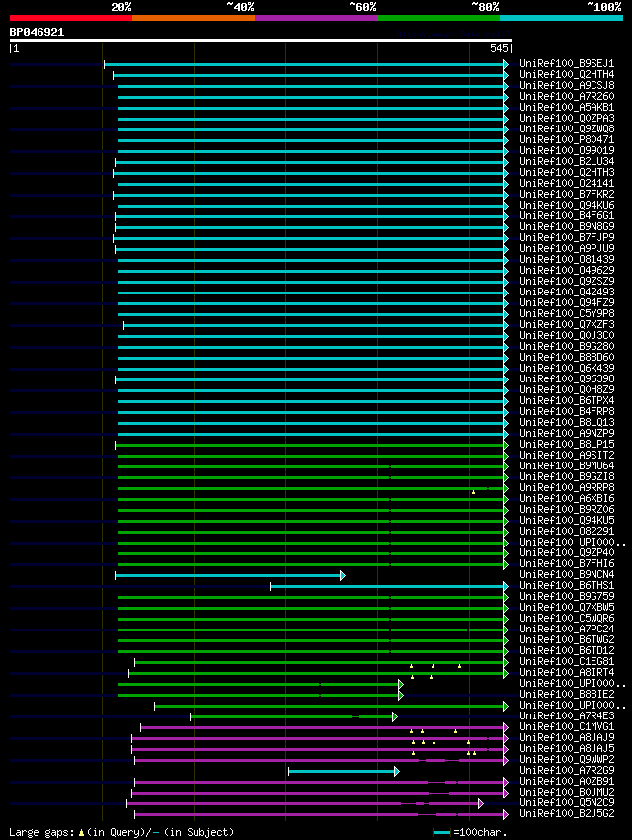The image size is (632, 840).
Task: Select the UniRef100_Q9ZP40 label
Action: click(567, 552)
